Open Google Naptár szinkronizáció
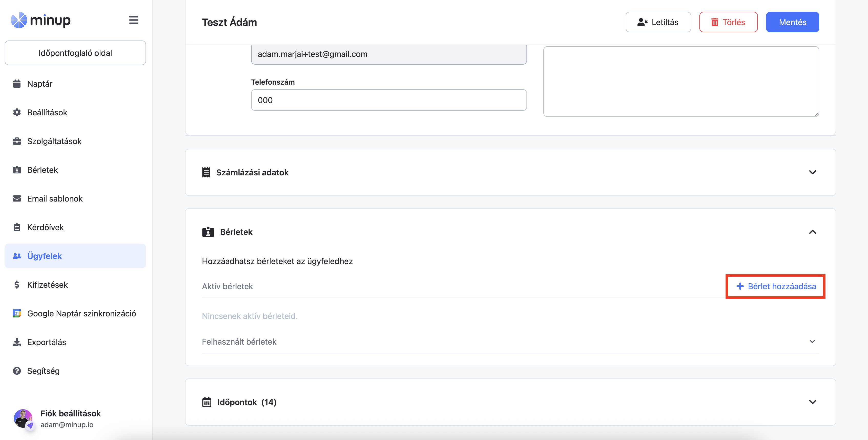Screen dimensions: 868x440 pos(81,314)
